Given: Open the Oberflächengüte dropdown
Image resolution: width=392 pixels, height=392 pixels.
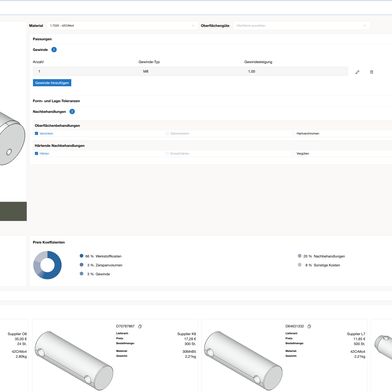Looking at the screenshot, I should click(x=301, y=26).
